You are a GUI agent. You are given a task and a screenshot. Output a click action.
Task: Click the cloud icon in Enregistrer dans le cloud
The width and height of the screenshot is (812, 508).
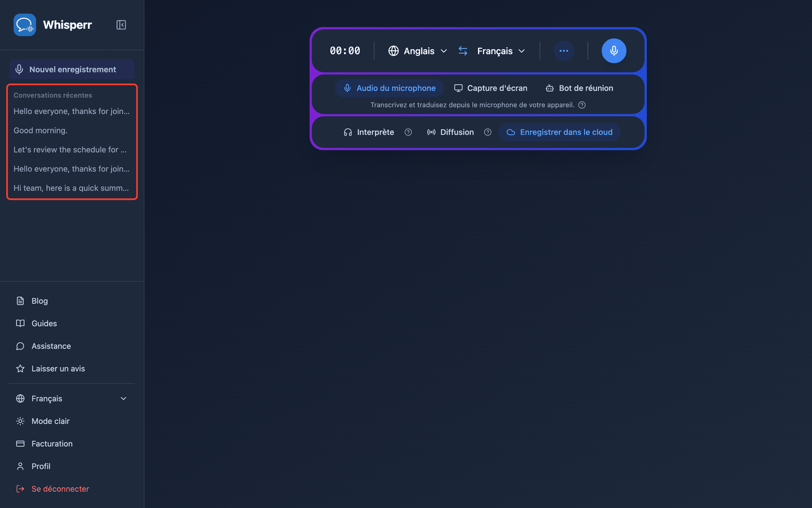(x=511, y=132)
